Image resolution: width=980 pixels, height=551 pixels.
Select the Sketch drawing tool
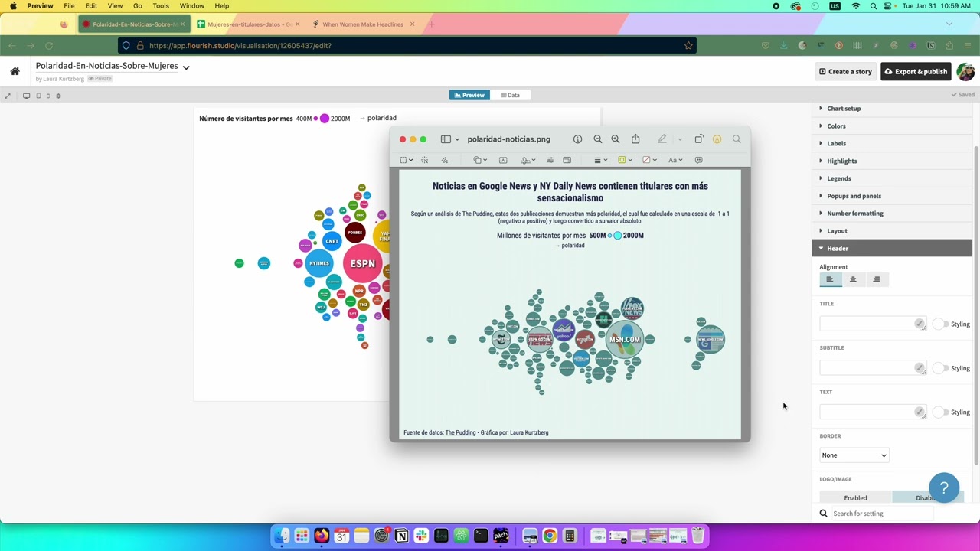(445, 160)
